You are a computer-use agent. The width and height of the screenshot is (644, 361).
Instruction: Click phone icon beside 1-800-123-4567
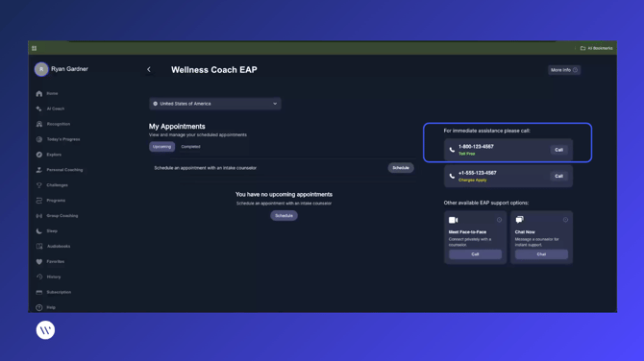click(x=452, y=150)
